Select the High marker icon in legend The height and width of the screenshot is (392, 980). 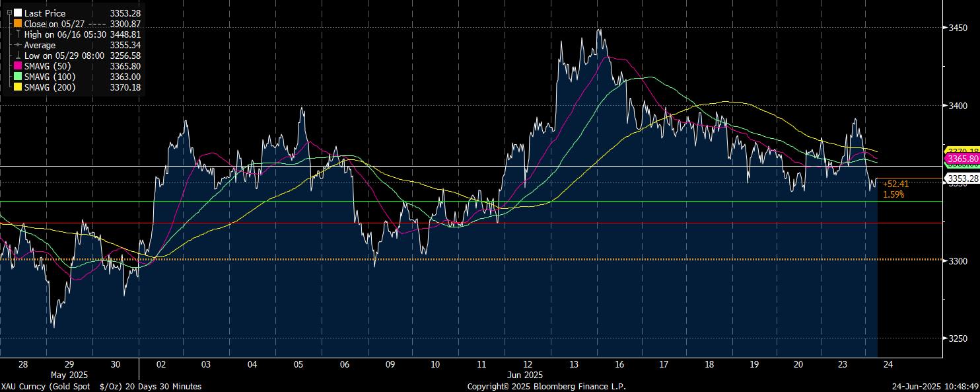click(18, 34)
